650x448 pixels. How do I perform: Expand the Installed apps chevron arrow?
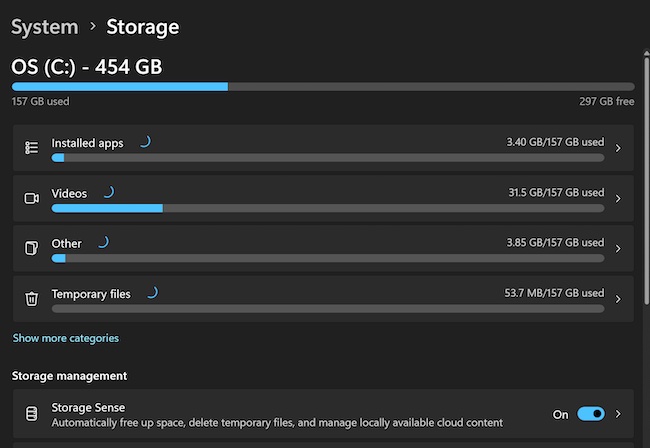point(618,148)
